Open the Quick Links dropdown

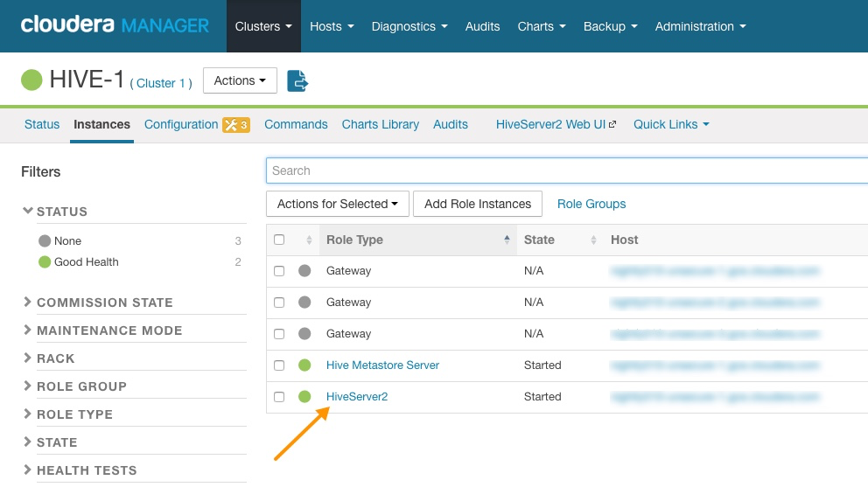click(671, 124)
